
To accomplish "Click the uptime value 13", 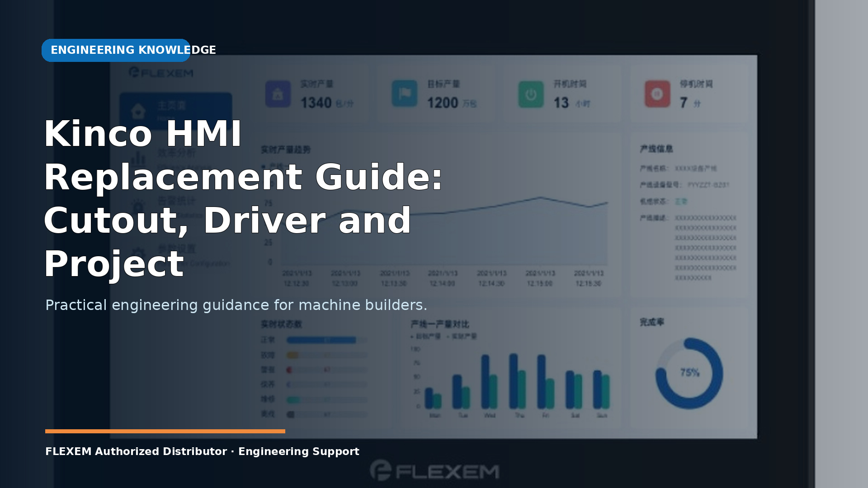I will click(x=561, y=103).
